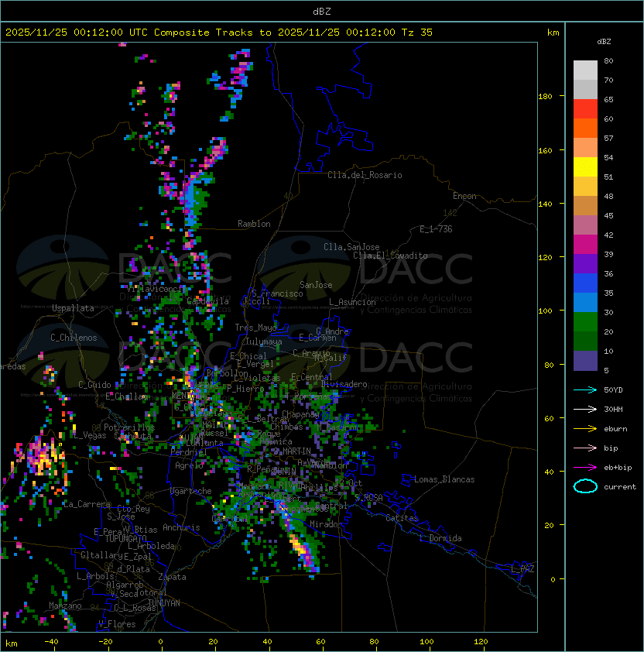644x652 pixels.
Task: Click the 'E_1-736' map label
Action: 436,229
